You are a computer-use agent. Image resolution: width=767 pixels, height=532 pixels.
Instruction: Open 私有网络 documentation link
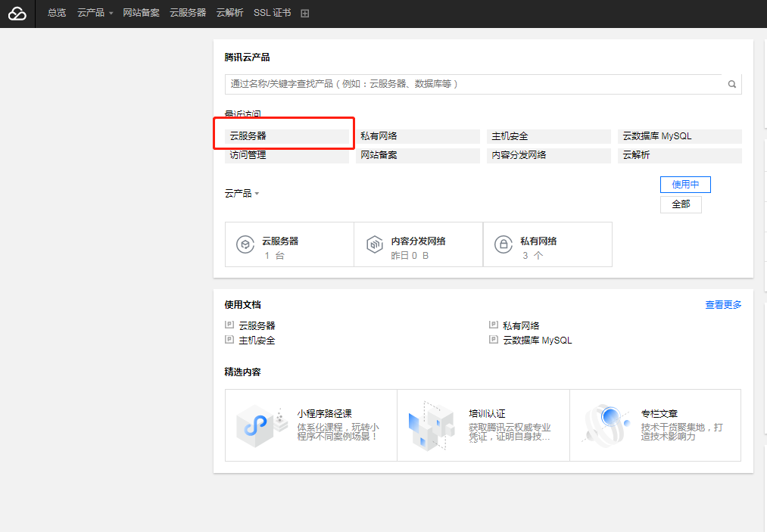coord(521,325)
